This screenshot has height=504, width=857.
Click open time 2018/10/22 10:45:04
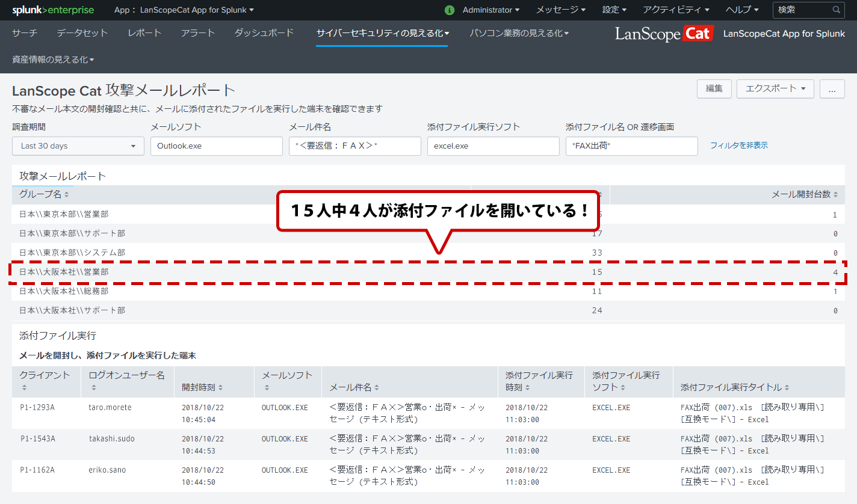click(x=203, y=413)
